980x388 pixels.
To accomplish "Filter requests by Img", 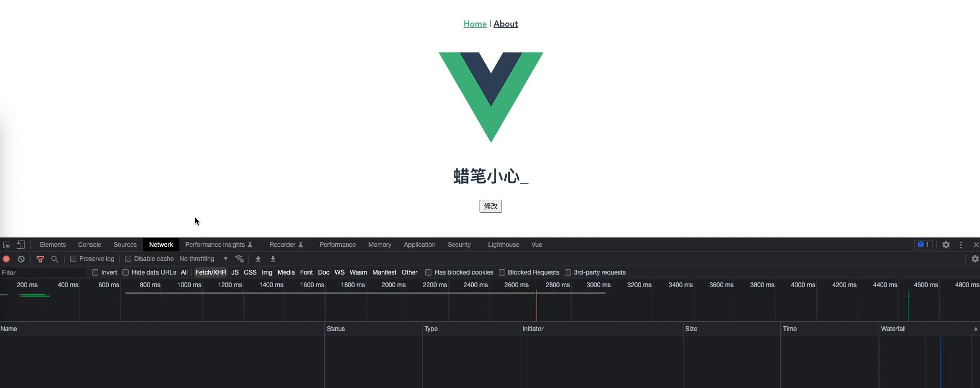I will pyautogui.click(x=267, y=272).
